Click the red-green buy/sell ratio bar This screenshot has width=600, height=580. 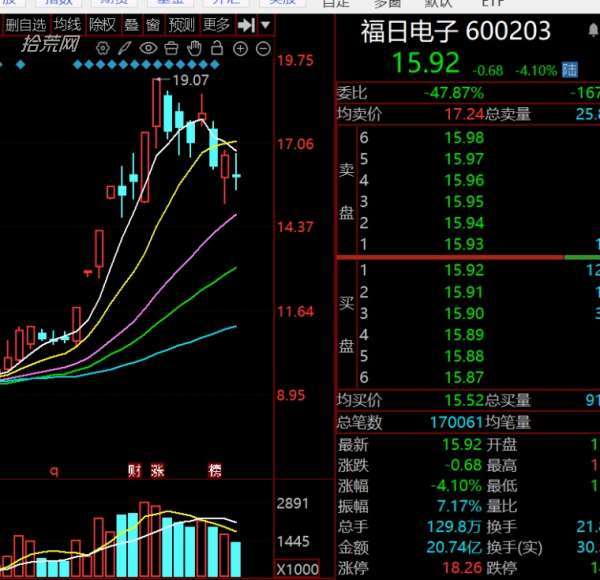[x=468, y=257]
